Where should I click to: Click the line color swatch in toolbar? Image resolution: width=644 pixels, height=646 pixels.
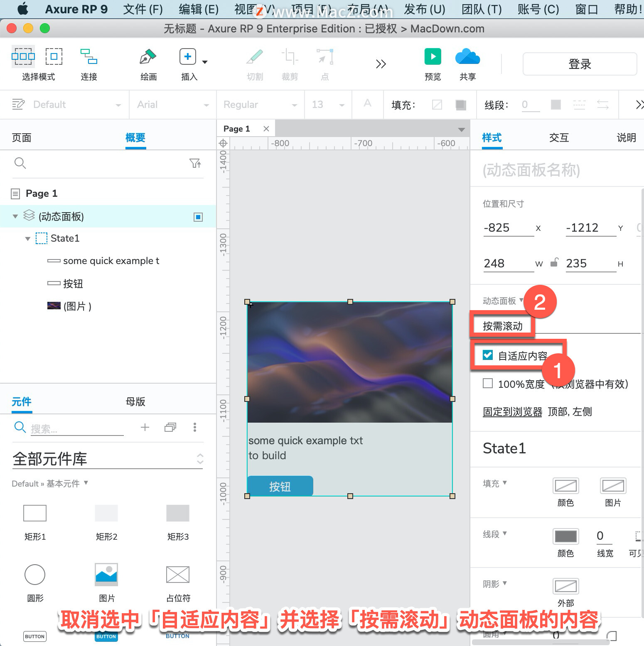pos(556,105)
